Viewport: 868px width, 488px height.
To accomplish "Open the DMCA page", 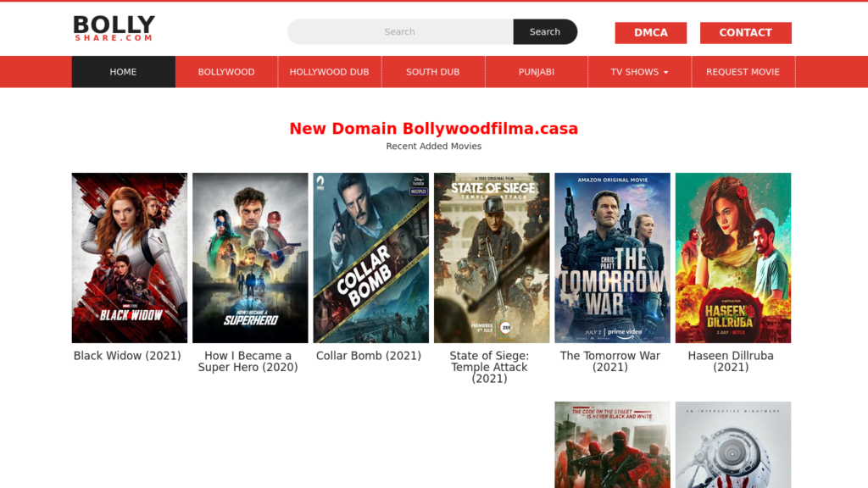I will click(650, 33).
